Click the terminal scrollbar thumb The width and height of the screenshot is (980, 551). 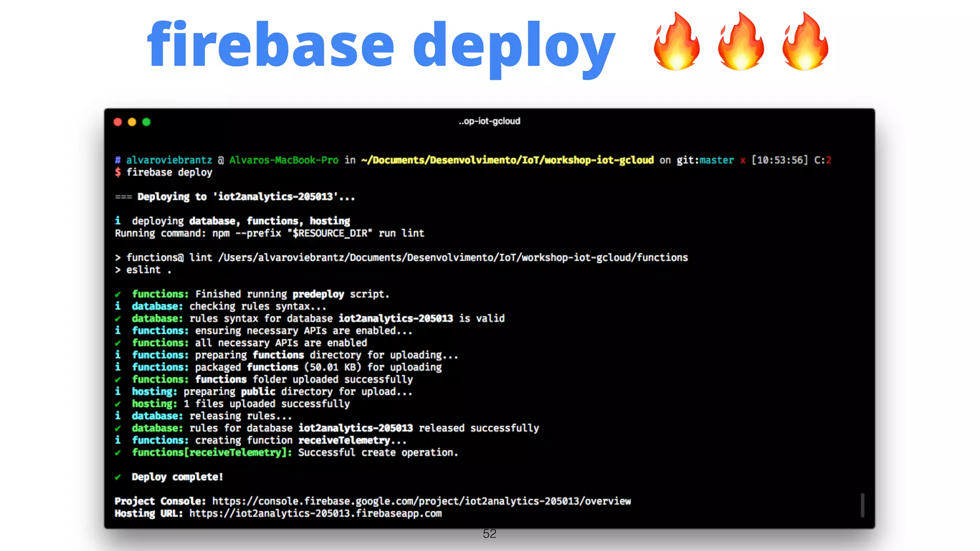(x=862, y=505)
